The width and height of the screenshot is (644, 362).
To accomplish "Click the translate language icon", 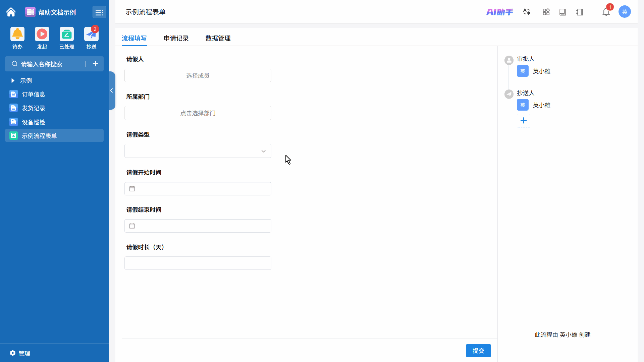I will click(527, 12).
